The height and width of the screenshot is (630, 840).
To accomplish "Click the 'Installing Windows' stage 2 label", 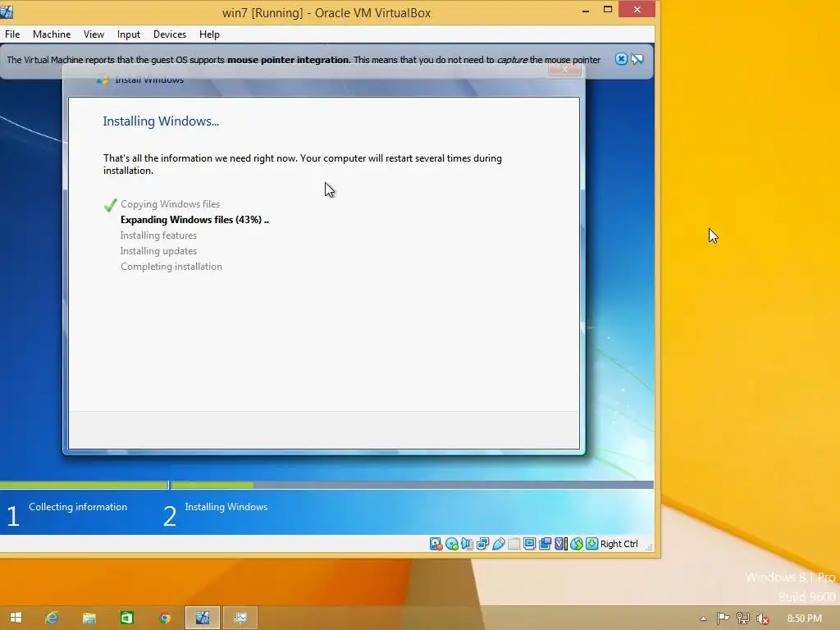I will click(x=226, y=507).
